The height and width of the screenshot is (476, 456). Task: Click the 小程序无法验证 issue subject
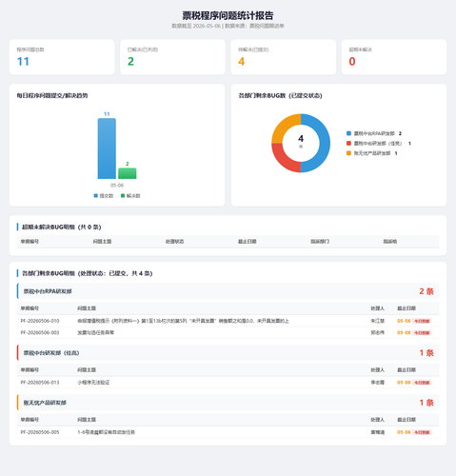(x=93, y=383)
